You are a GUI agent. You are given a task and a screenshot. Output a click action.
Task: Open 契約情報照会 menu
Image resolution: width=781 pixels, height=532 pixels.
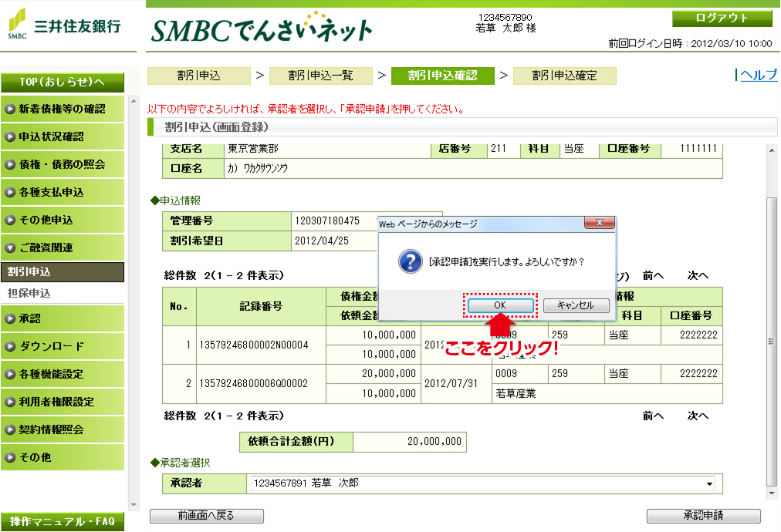tap(63, 429)
